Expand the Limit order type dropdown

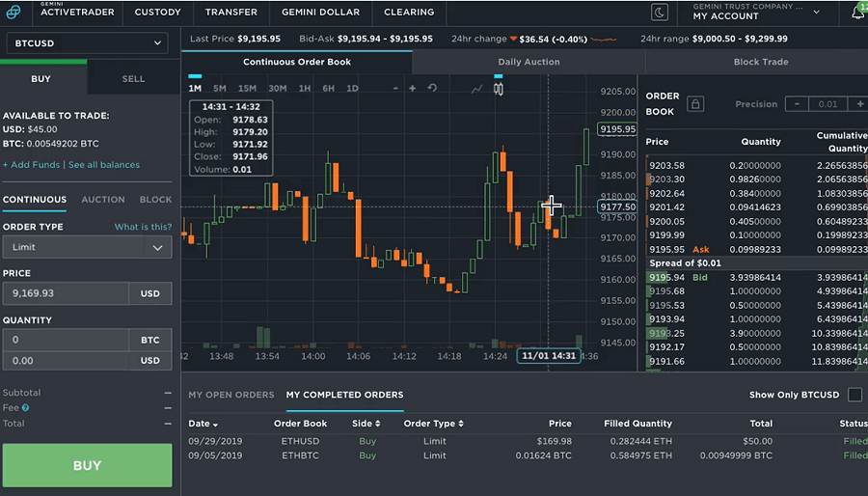point(87,247)
